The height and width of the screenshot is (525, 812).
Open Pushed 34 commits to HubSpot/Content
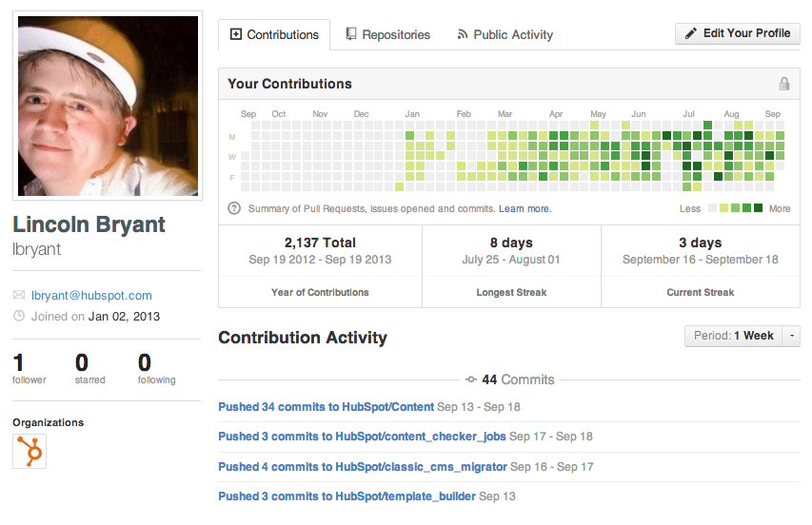tap(326, 407)
